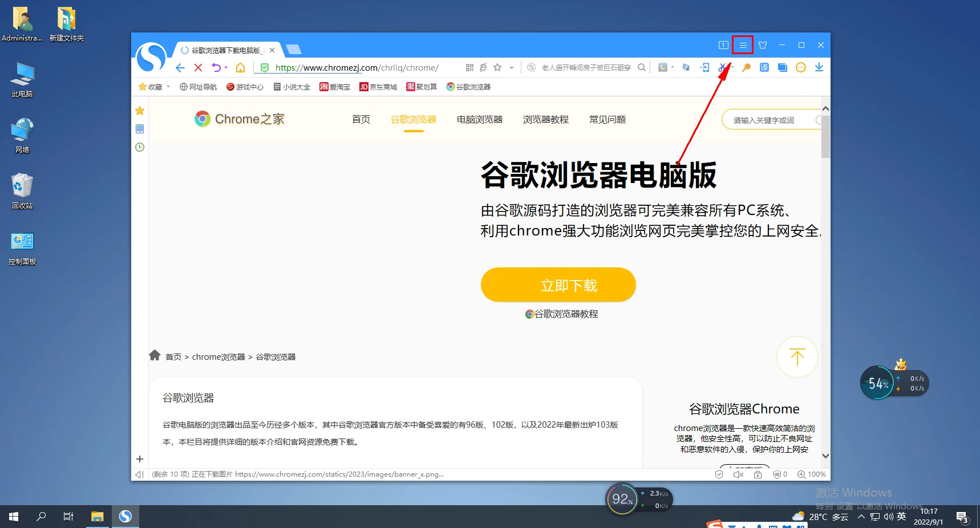Expand the address bar dropdown arrow

pyautogui.click(x=512, y=68)
